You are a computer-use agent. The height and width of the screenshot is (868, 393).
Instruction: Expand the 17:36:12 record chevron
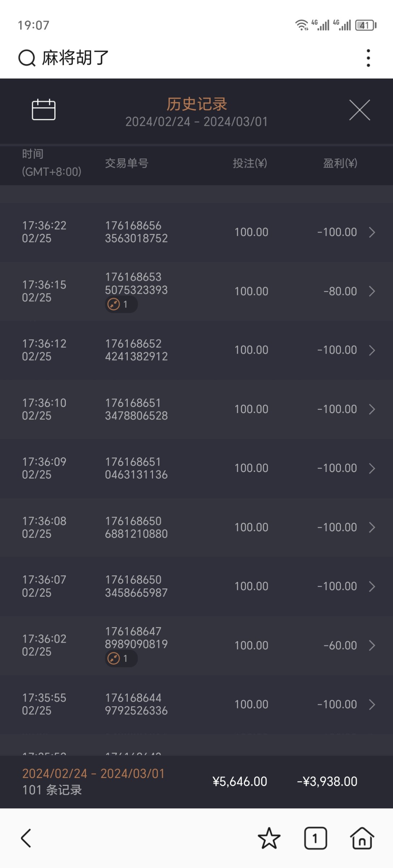372,350
